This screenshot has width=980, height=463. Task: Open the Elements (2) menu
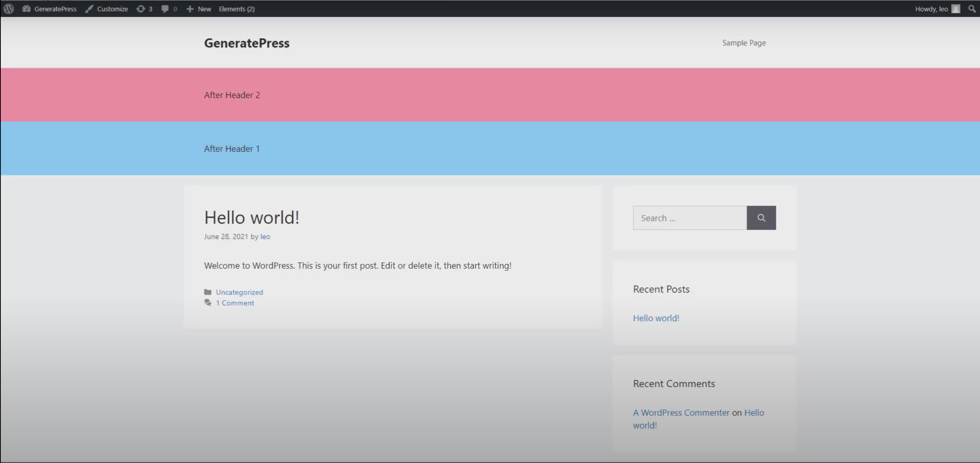point(236,8)
